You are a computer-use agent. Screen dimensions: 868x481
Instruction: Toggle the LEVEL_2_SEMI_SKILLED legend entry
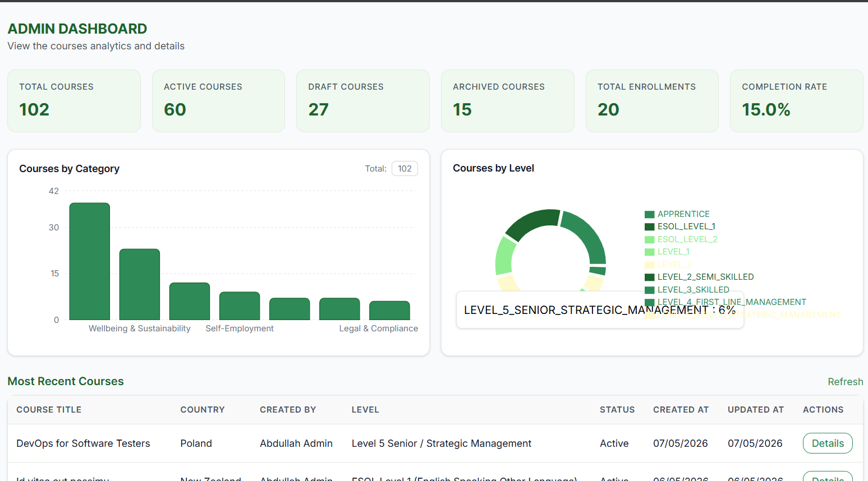pos(699,277)
